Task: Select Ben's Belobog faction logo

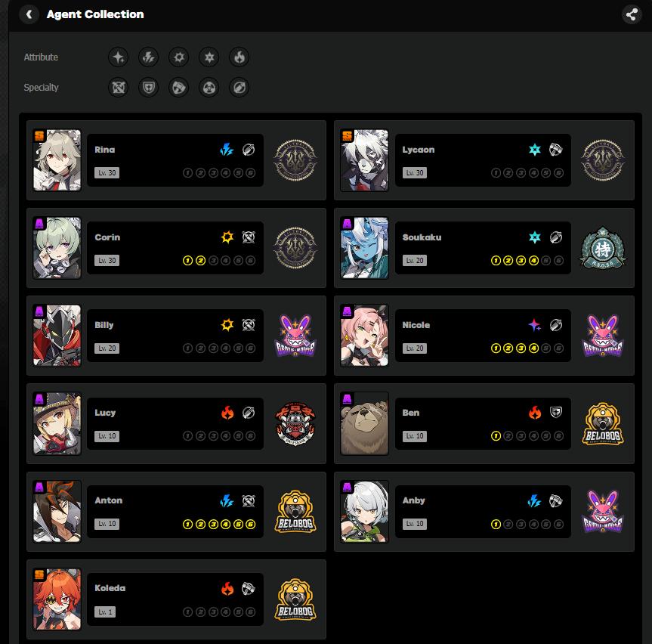Action: coord(603,423)
